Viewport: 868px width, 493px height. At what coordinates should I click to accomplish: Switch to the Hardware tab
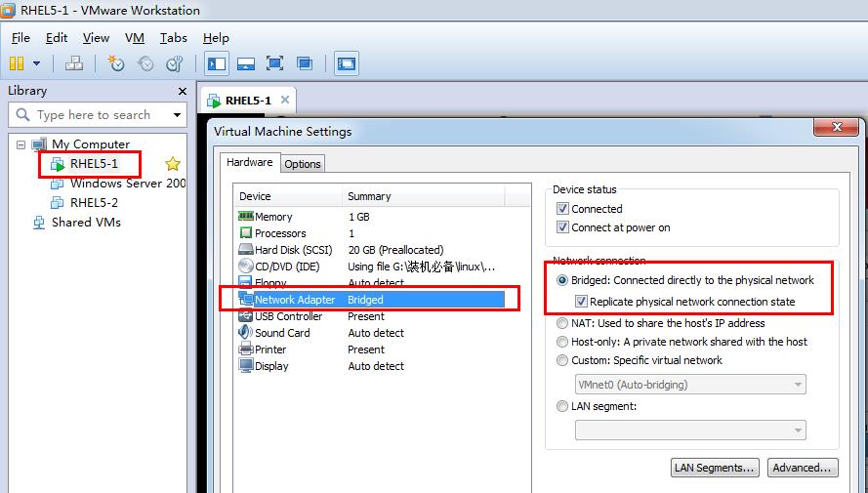coord(250,162)
